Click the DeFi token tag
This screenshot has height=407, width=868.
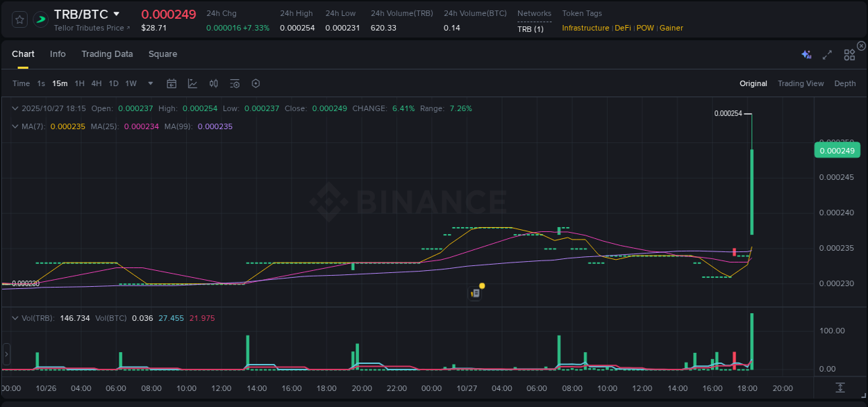click(622, 28)
